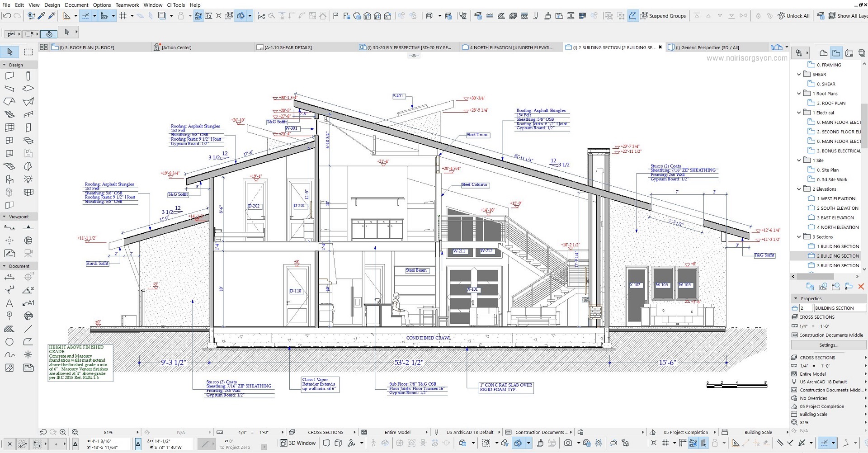Viewport: 868px width, 453px height.
Task: Toggle the relative coordinates delta button
Action: tap(138, 444)
